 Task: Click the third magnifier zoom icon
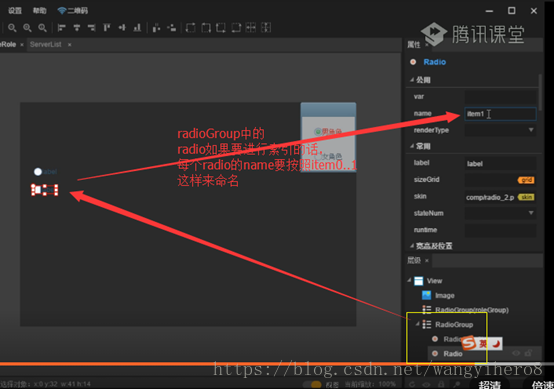pyautogui.click(x=42, y=28)
